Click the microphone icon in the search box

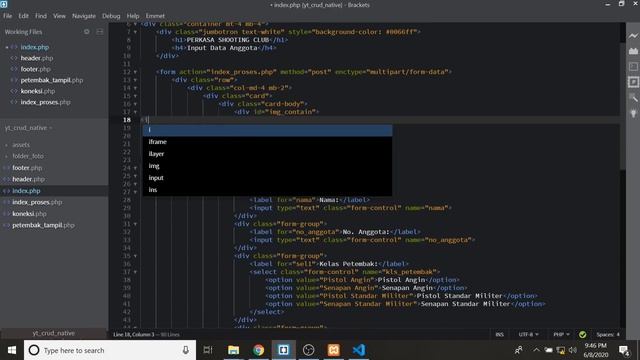coord(186,350)
